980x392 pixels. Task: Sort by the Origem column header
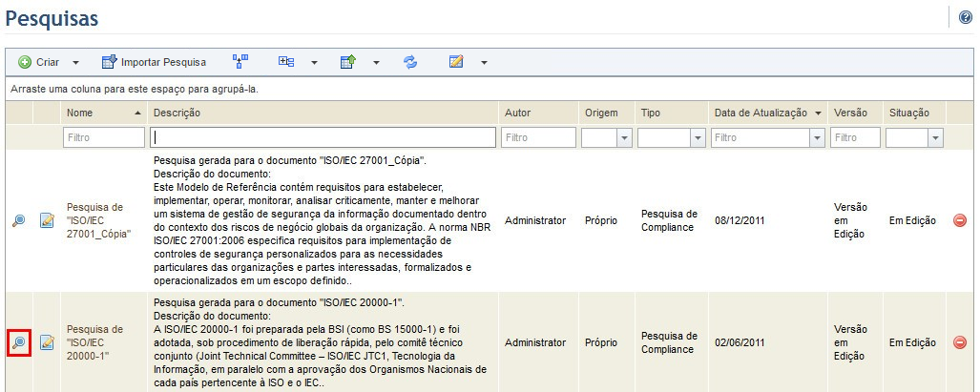[607, 113]
